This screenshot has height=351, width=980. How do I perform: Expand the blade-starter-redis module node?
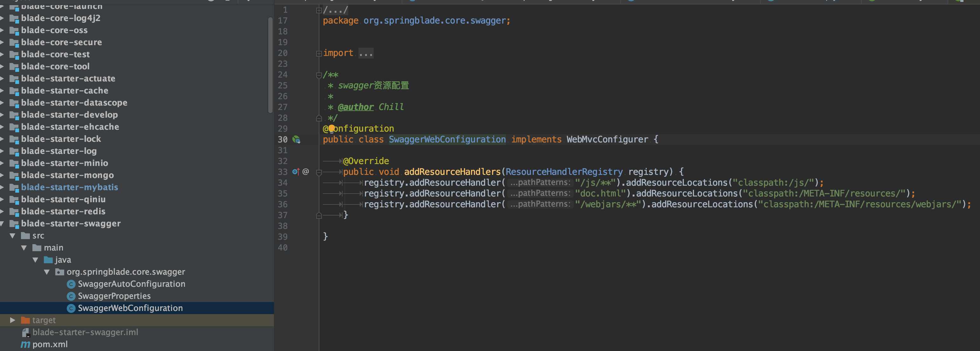point(2,211)
